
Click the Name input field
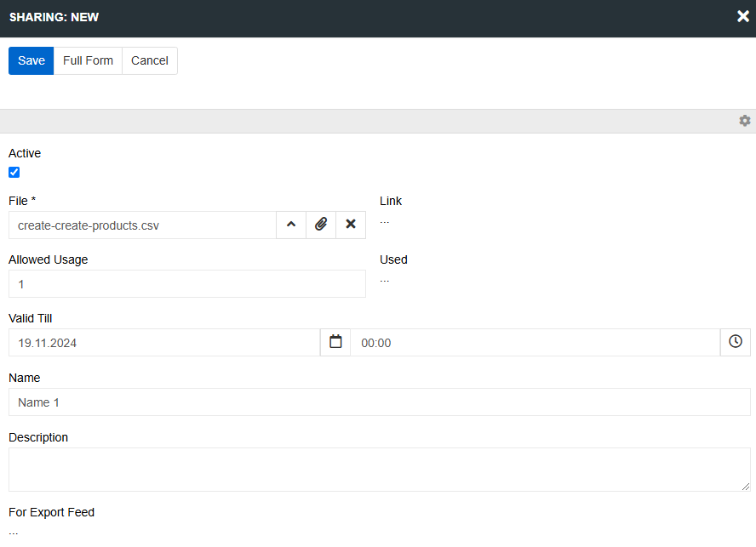[379, 402]
